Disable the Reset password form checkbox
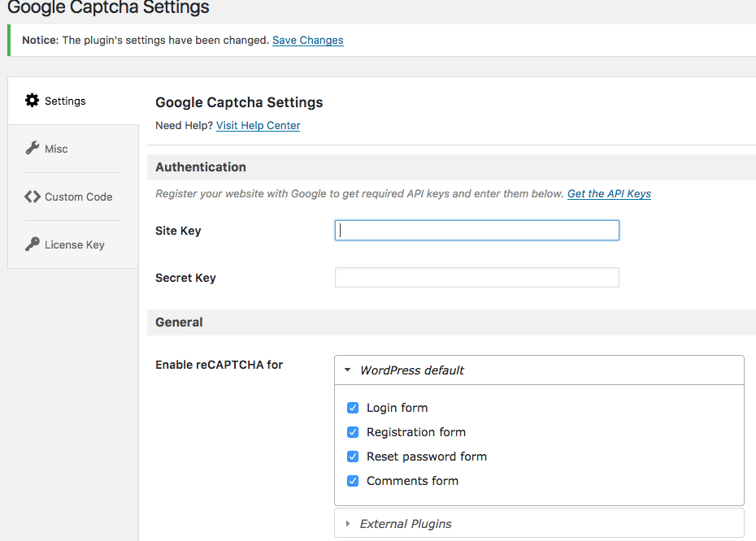 353,457
